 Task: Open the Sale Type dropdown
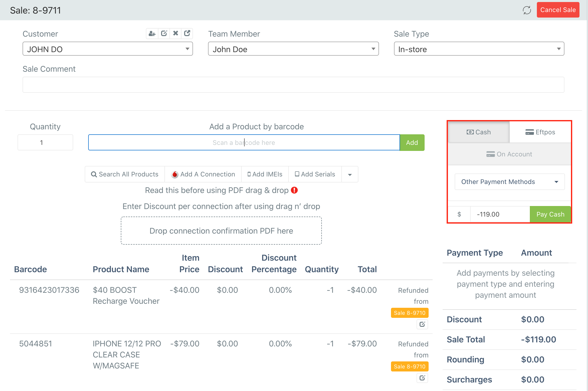[479, 49]
